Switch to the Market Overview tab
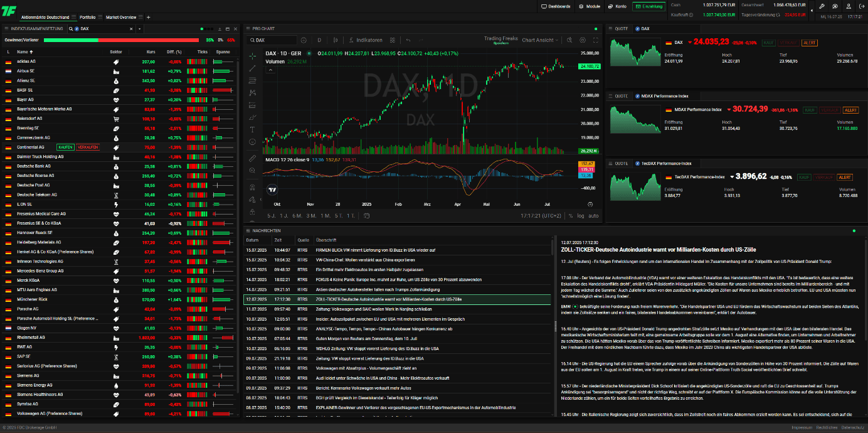Viewport: 868px width, 433px height. coord(121,17)
